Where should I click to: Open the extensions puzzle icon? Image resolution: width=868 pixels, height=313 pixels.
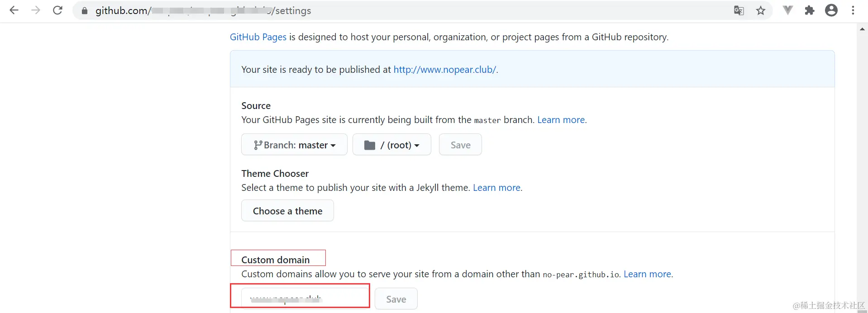tap(810, 10)
